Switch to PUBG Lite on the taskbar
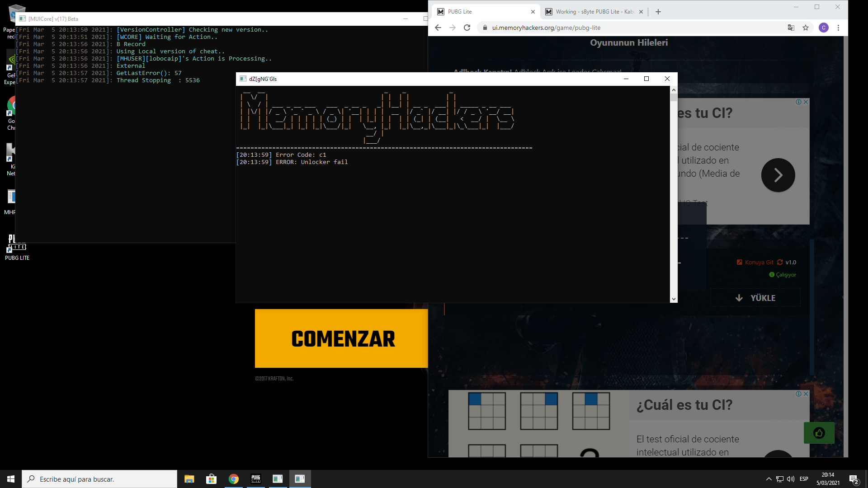Viewport: 868px width, 488px height. [255, 479]
